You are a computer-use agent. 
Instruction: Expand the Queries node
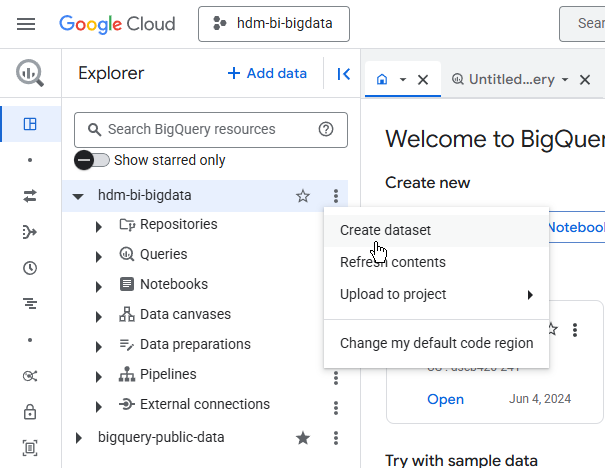(99, 257)
